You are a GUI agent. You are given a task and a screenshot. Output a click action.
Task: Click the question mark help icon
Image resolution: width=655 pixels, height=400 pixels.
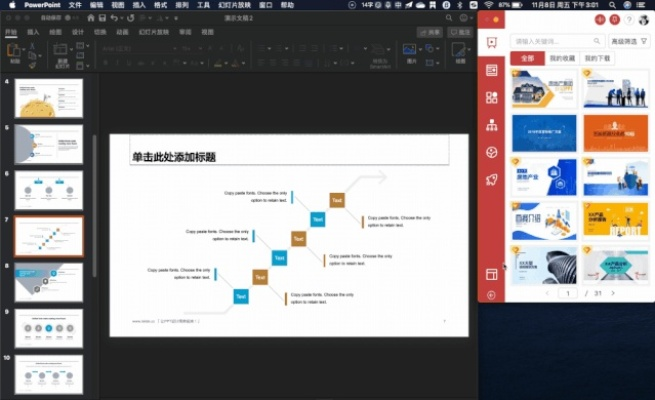(628, 19)
